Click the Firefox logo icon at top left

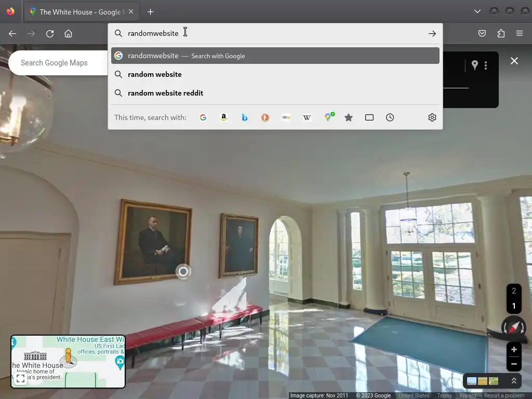click(x=10, y=11)
